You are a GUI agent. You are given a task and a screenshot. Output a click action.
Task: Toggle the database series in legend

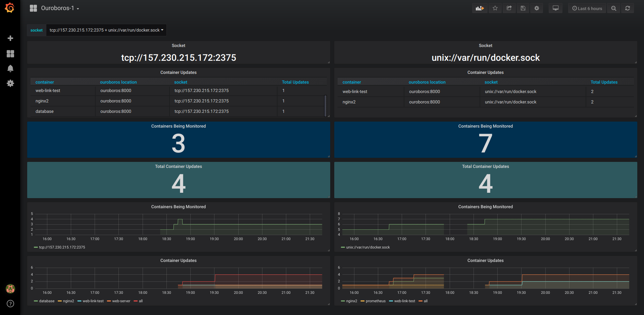click(46, 301)
